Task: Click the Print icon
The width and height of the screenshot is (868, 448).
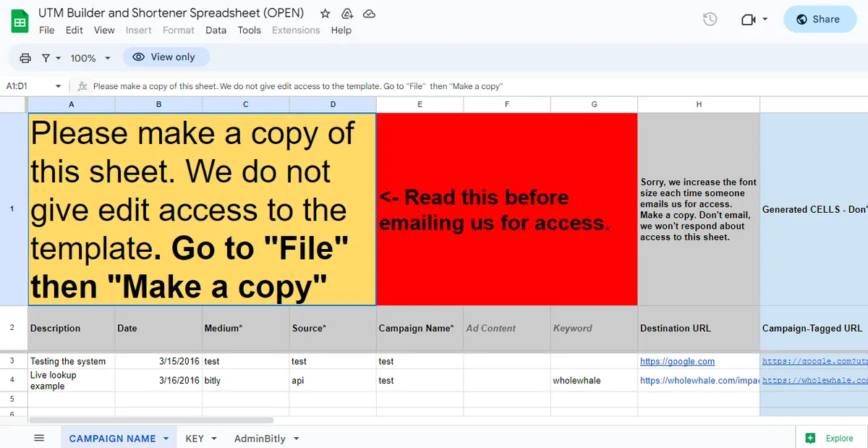Action: [25, 57]
